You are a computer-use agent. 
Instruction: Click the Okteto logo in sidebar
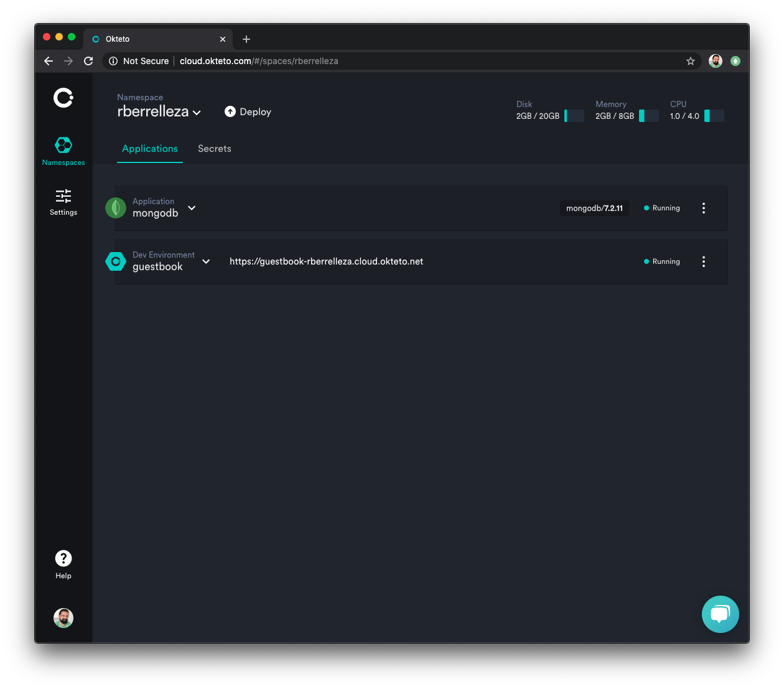tap(63, 98)
